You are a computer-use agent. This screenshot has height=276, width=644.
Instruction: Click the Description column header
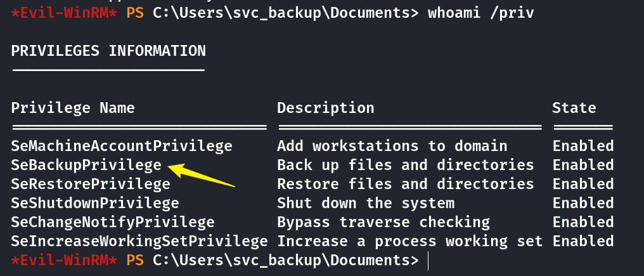pyautogui.click(x=326, y=108)
